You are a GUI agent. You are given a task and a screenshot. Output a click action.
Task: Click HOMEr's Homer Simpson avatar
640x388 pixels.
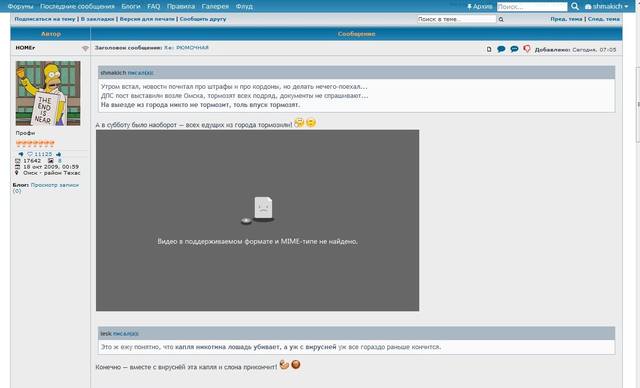point(48,93)
